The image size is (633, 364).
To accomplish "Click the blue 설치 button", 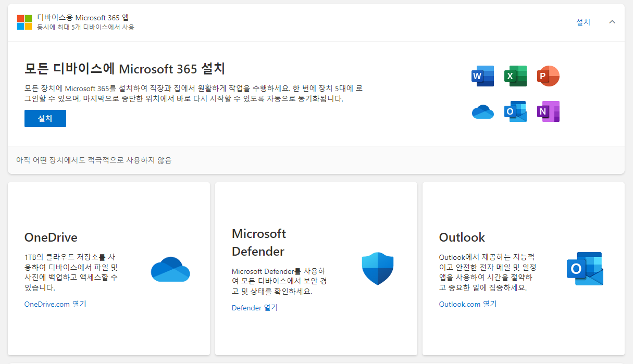I will click(x=45, y=118).
